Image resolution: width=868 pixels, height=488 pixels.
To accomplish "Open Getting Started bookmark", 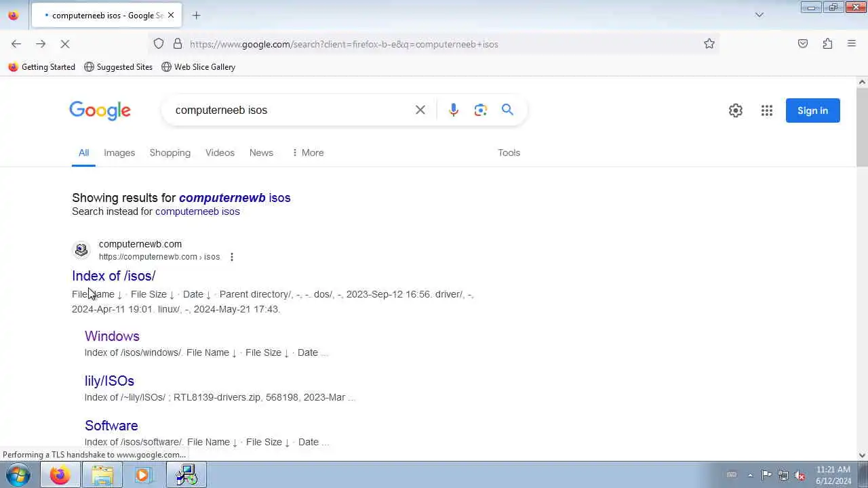I will click(x=41, y=67).
